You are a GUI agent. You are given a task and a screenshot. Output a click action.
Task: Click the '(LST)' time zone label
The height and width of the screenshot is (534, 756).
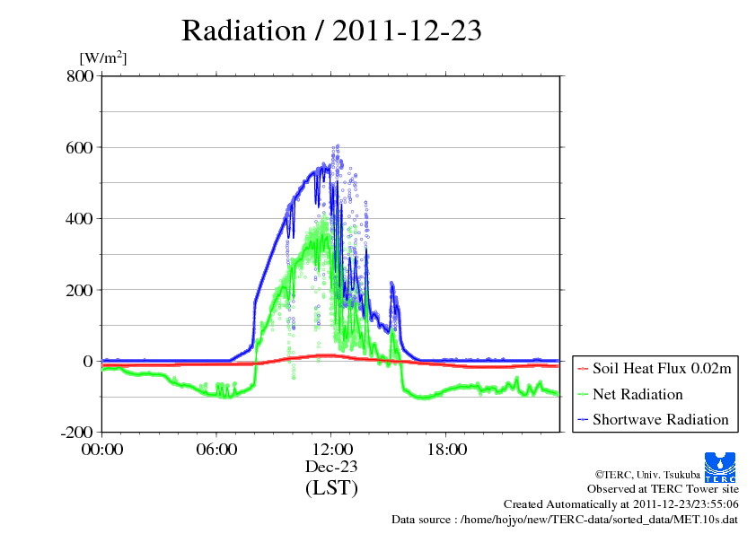click(x=331, y=487)
